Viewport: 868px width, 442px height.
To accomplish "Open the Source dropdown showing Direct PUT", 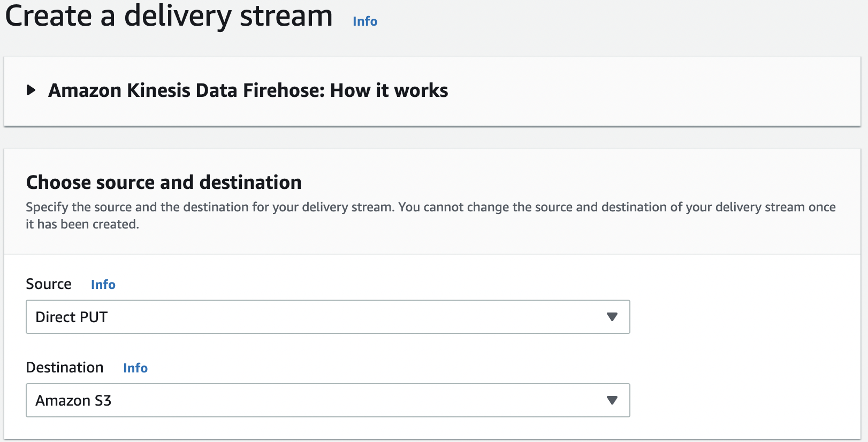I will point(328,317).
